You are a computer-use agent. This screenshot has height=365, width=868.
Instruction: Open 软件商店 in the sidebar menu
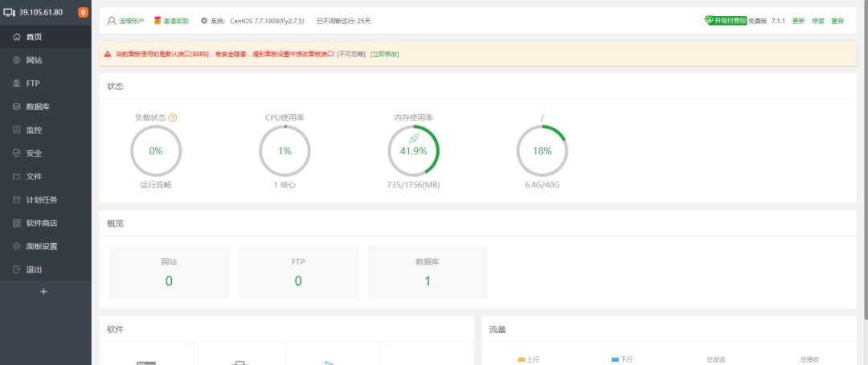[x=41, y=224]
